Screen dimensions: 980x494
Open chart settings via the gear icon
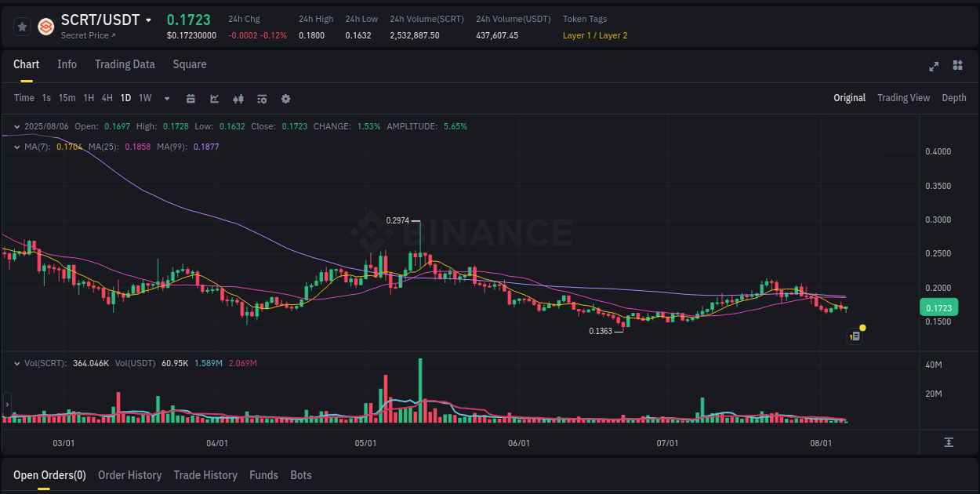pyautogui.click(x=285, y=98)
